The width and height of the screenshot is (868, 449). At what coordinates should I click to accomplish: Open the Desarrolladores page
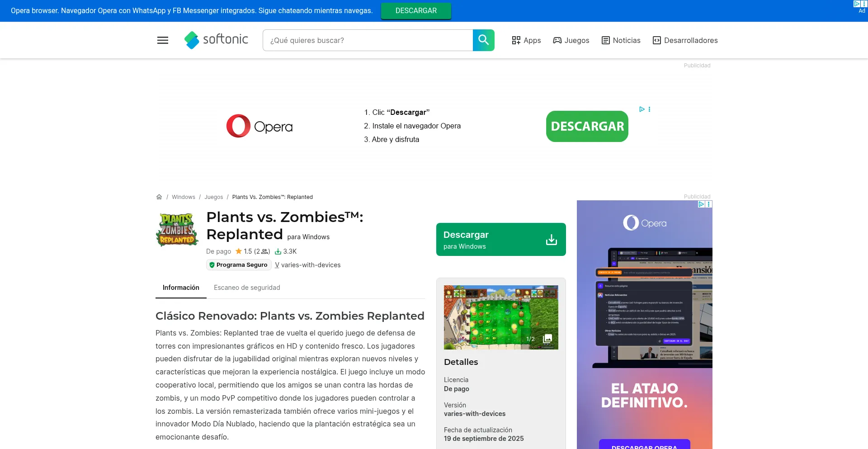685,40
